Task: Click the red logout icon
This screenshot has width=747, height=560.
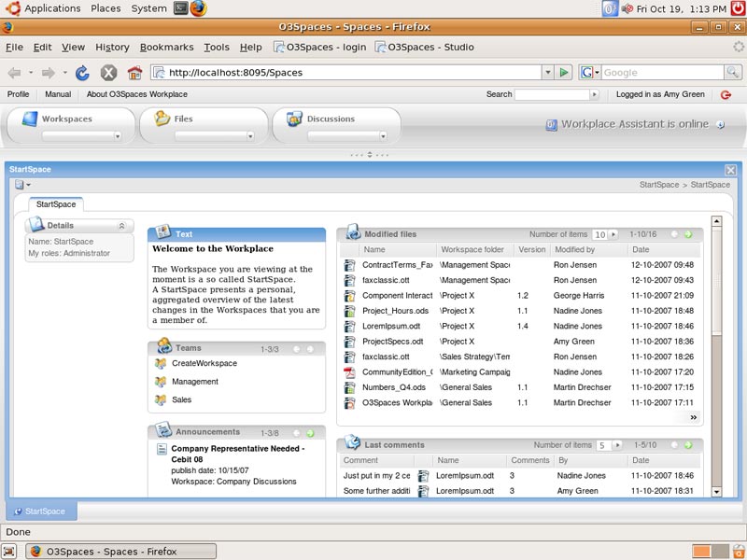Action: point(726,95)
